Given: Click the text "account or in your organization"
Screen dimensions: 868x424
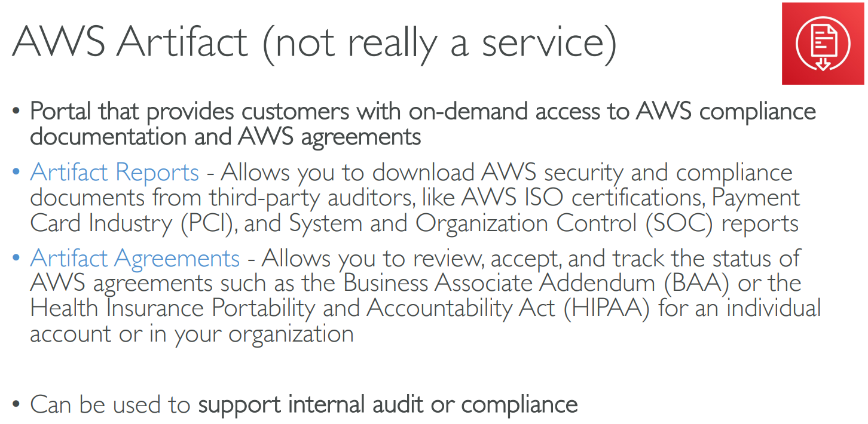Looking at the screenshot, I should pos(191,333).
